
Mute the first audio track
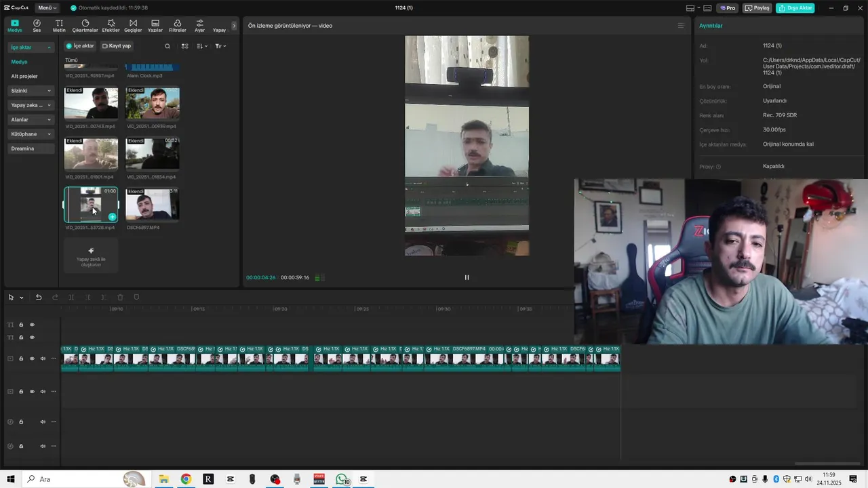[43, 422]
